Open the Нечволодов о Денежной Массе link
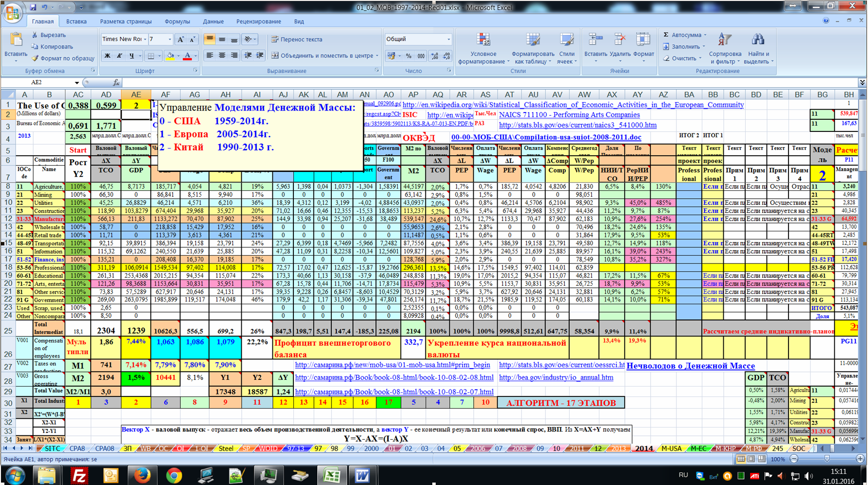 point(690,366)
